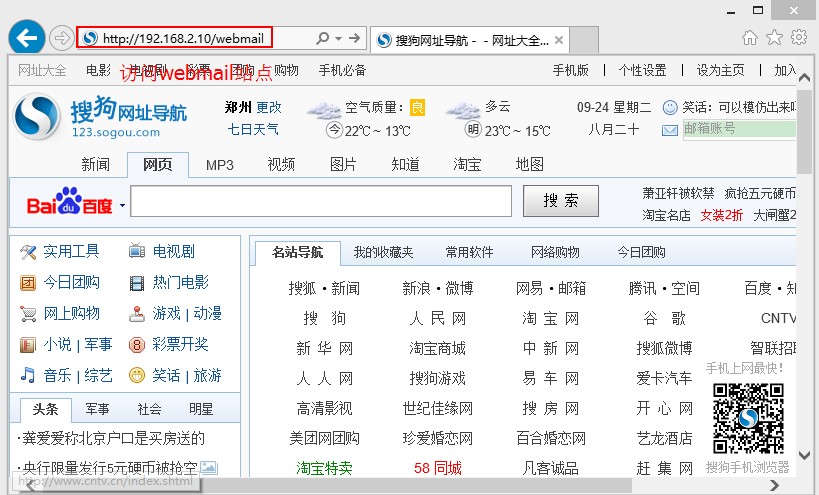This screenshot has height=495, width=819.
Task: Click the Baidu search text box
Action: pyautogui.click(x=321, y=201)
